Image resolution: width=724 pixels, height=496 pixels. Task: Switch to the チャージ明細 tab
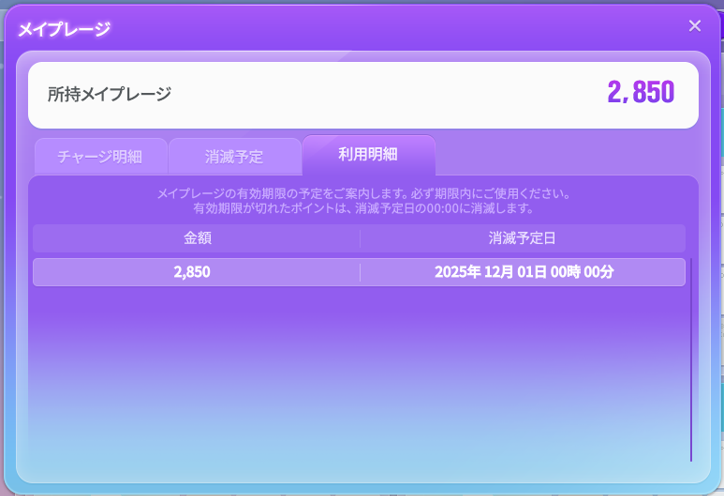[100, 157]
